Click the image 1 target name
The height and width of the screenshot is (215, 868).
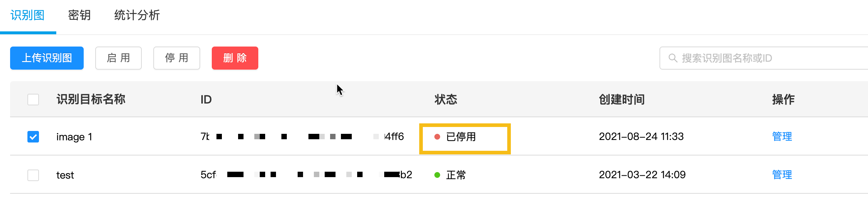tap(74, 137)
